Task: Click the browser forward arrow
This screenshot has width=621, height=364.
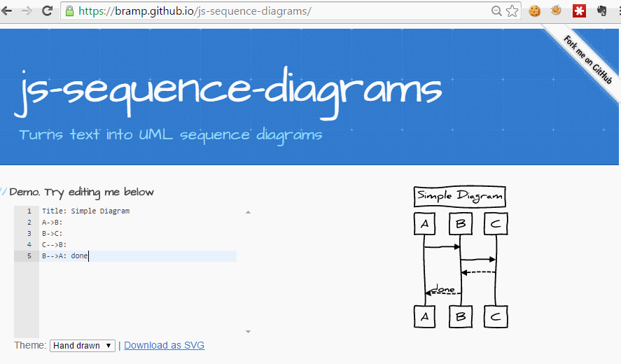Action: (27, 10)
